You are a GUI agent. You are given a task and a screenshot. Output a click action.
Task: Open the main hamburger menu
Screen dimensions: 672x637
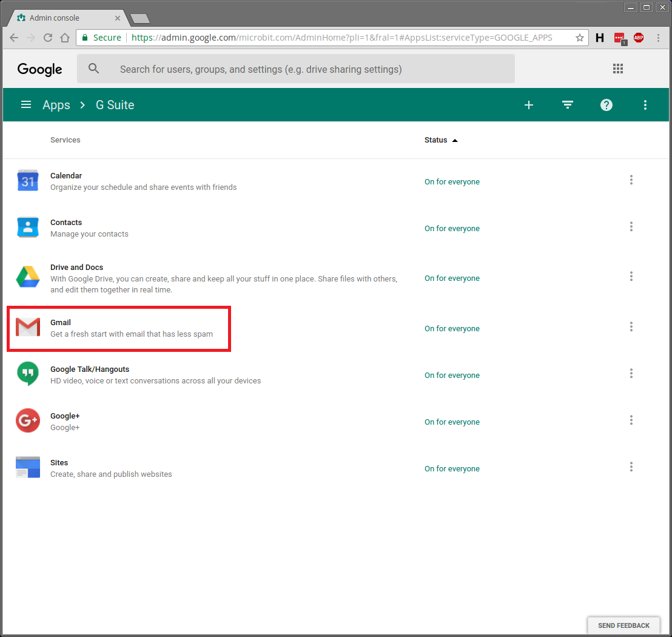point(26,105)
